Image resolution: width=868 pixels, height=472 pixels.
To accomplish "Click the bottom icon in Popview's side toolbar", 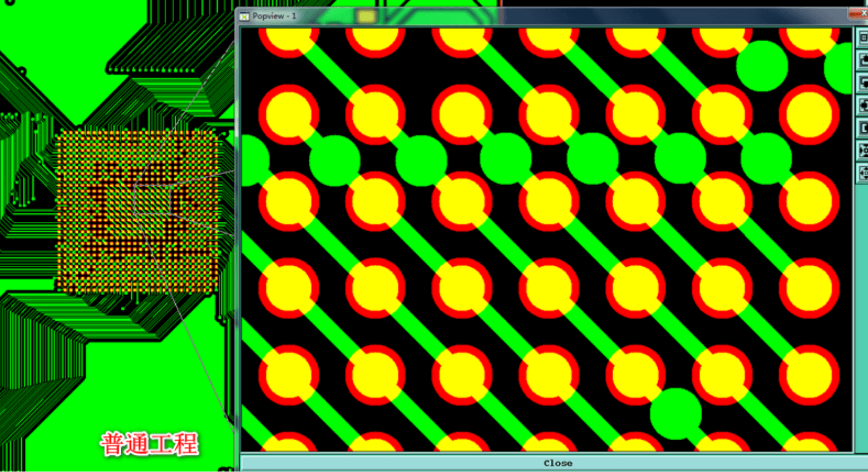I will point(863,173).
